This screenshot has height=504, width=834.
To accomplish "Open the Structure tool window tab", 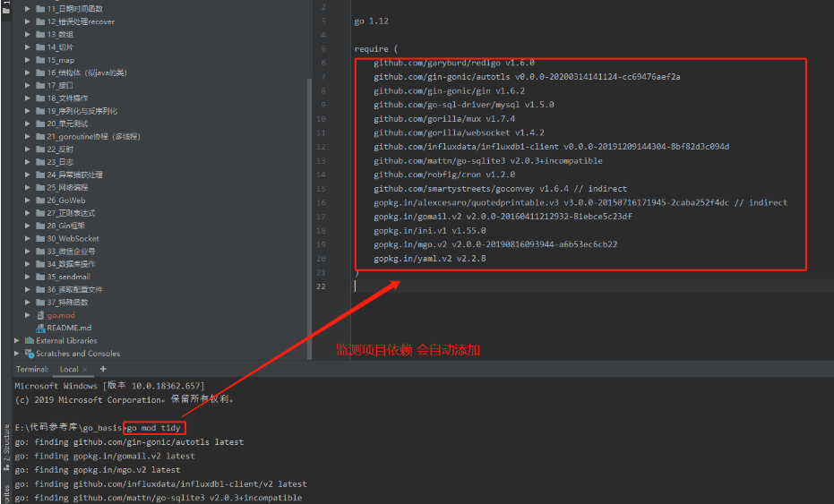I will pos(6,447).
